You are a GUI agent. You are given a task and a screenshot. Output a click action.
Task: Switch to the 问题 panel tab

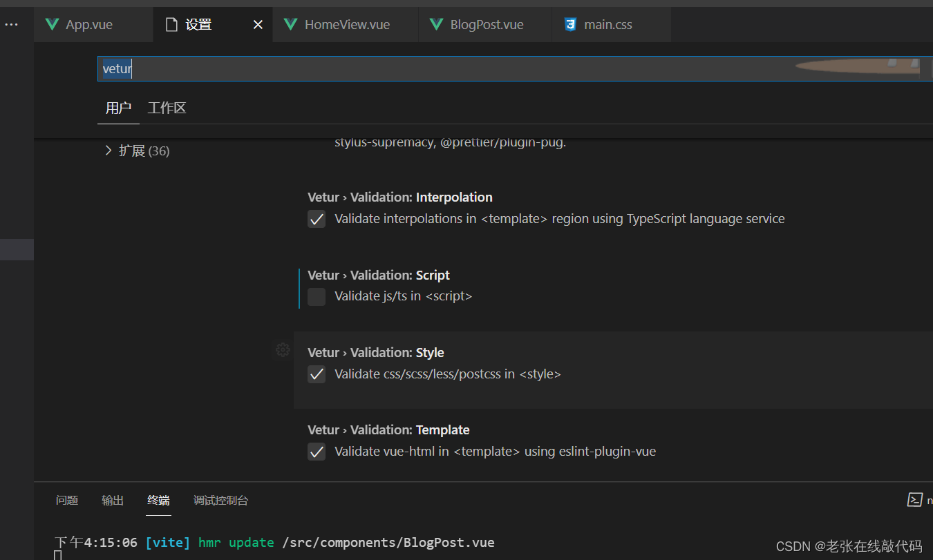coord(67,501)
